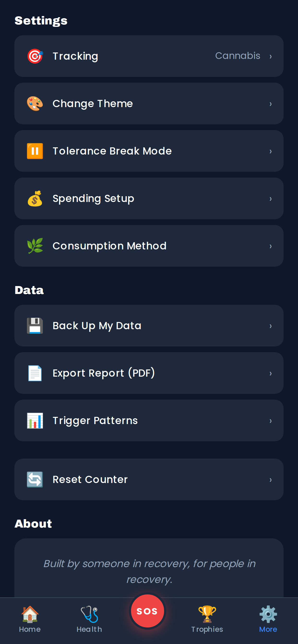Open the Back Up My Data chevron
Image resolution: width=298 pixels, height=644 pixels.
[270, 326]
